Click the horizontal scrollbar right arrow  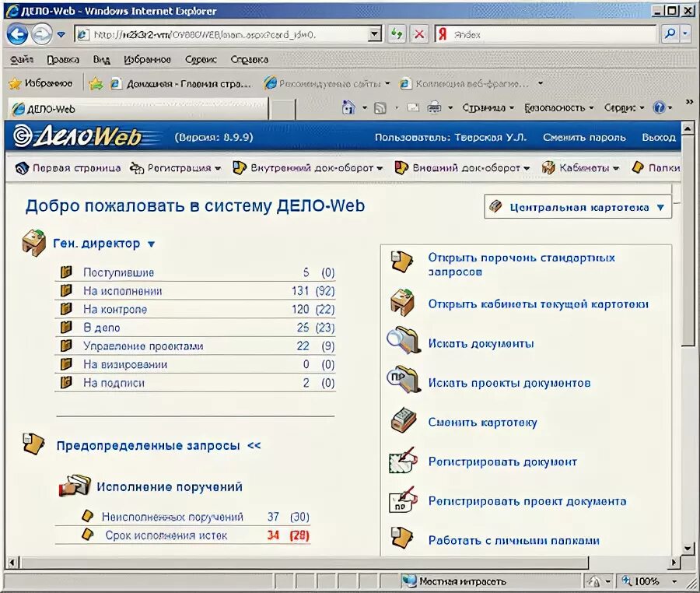coord(674,562)
